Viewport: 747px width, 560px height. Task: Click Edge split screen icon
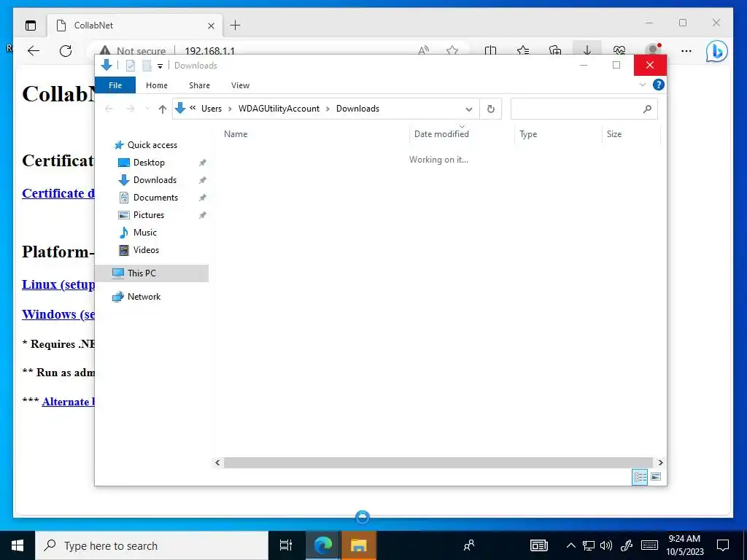(490, 50)
